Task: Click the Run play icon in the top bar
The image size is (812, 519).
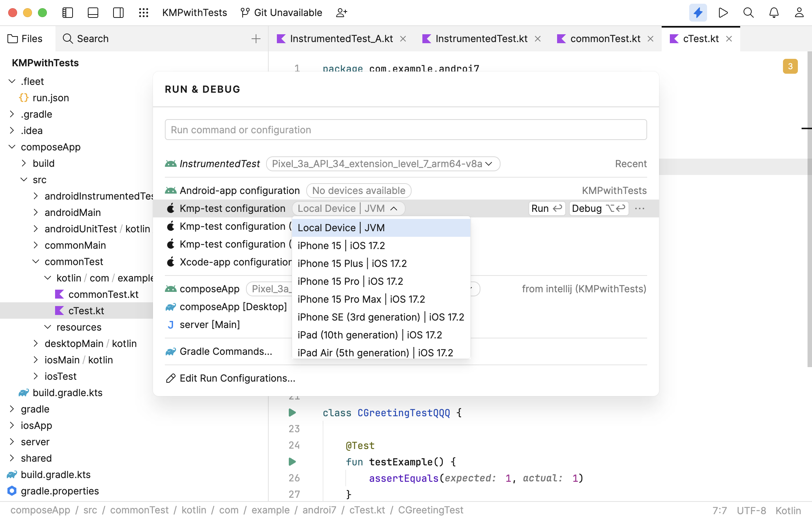Action: coord(723,12)
